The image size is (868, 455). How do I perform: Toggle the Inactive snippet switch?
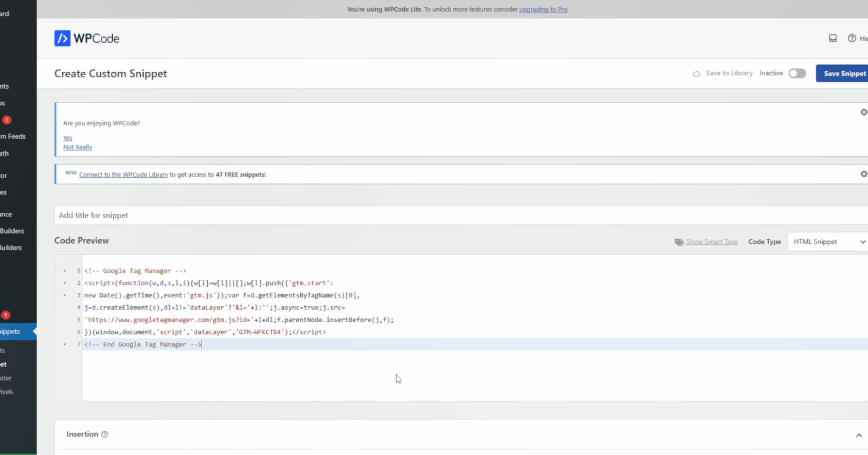pos(797,73)
